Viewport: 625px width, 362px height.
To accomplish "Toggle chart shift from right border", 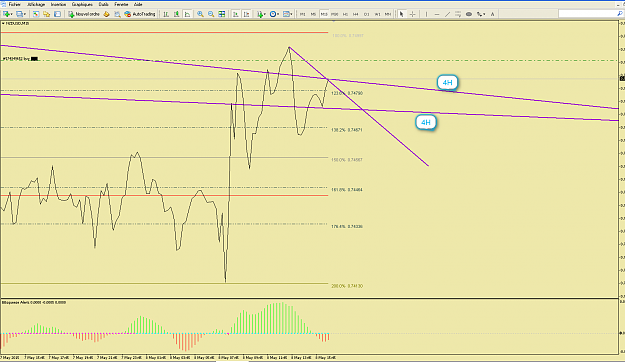I will coord(246,14).
